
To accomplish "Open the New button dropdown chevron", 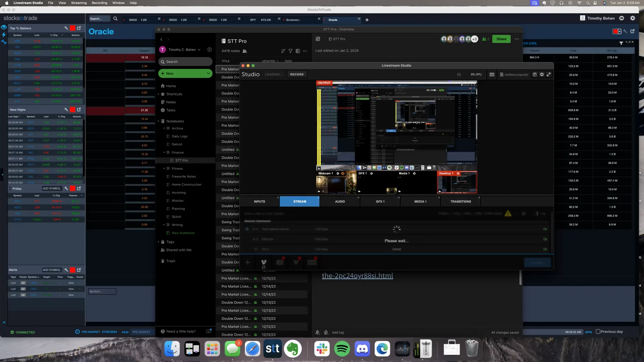I will tap(208, 73).
